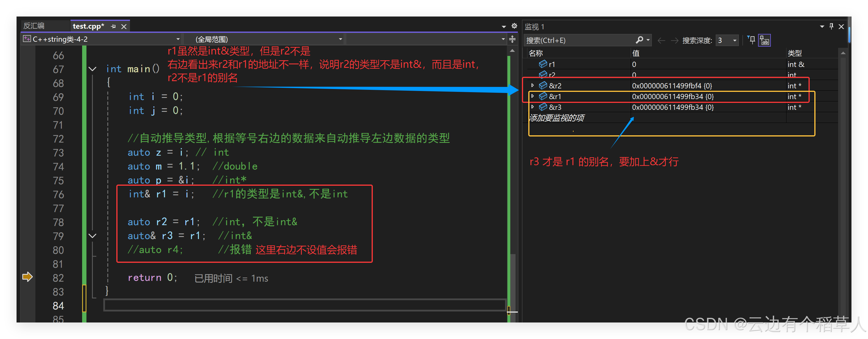This screenshot has height=339, width=868.
Task: Pin the test.cpp tab with pin icon
Action: 113,26
